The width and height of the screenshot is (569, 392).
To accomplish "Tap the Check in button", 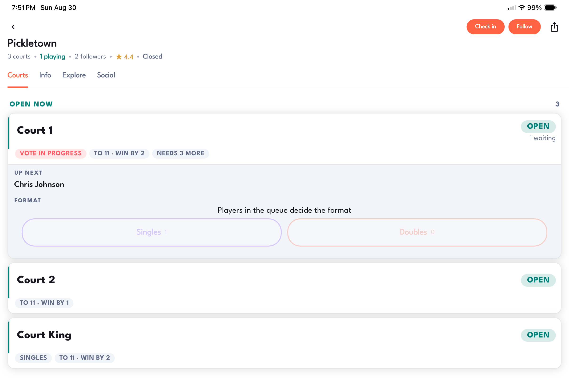I will [486, 27].
